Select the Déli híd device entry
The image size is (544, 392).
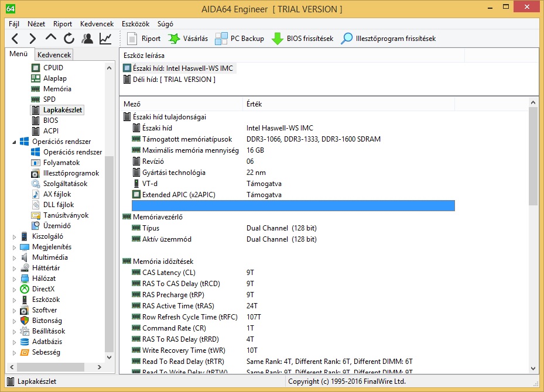click(169, 80)
